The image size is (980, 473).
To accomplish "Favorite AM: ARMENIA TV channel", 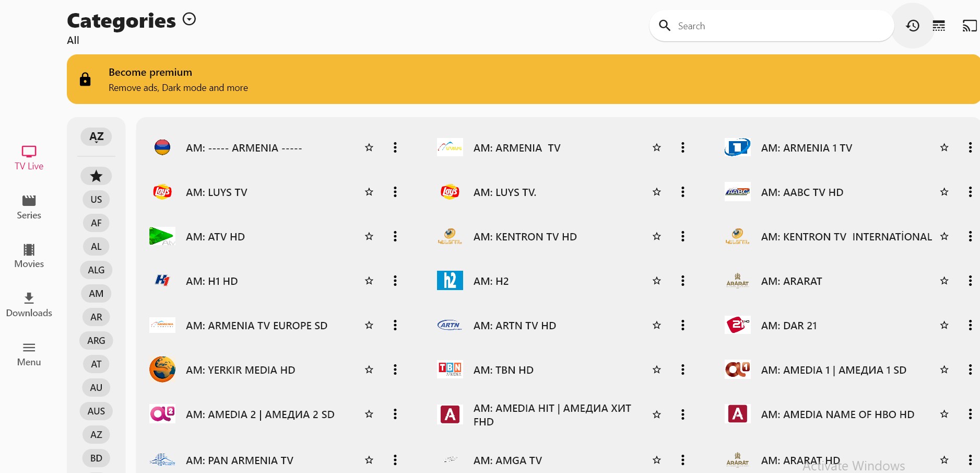I will pyautogui.click(x=657, y=147).
